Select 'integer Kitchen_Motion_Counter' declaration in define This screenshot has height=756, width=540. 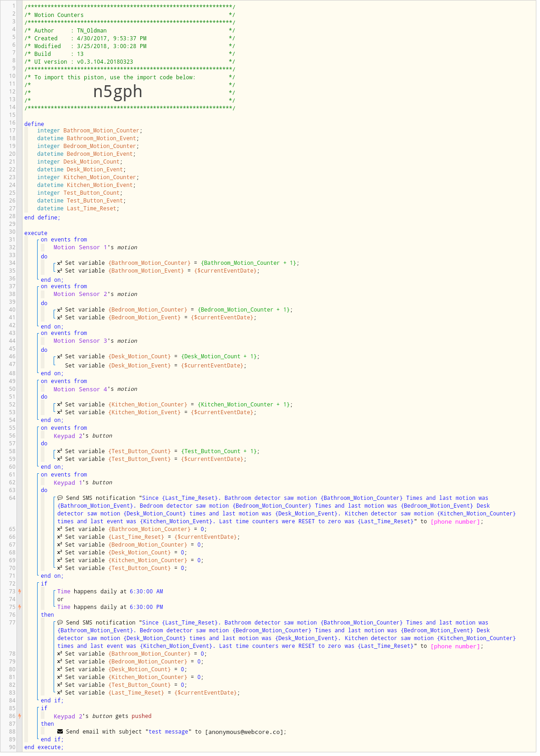88,177
